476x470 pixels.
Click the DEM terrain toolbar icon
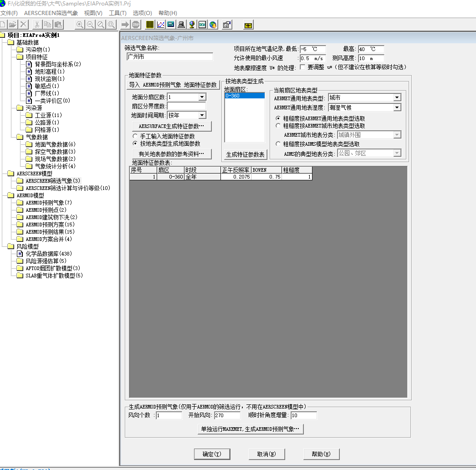pos(202,25)
